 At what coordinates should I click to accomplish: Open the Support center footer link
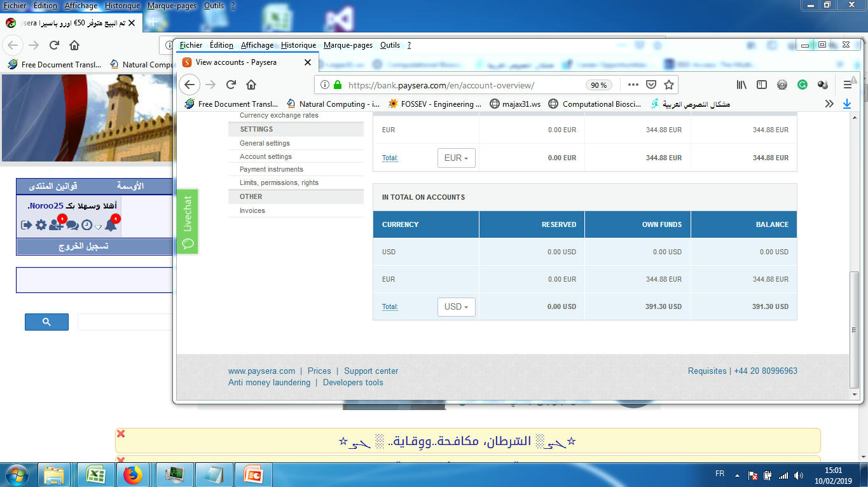point(371,371)
